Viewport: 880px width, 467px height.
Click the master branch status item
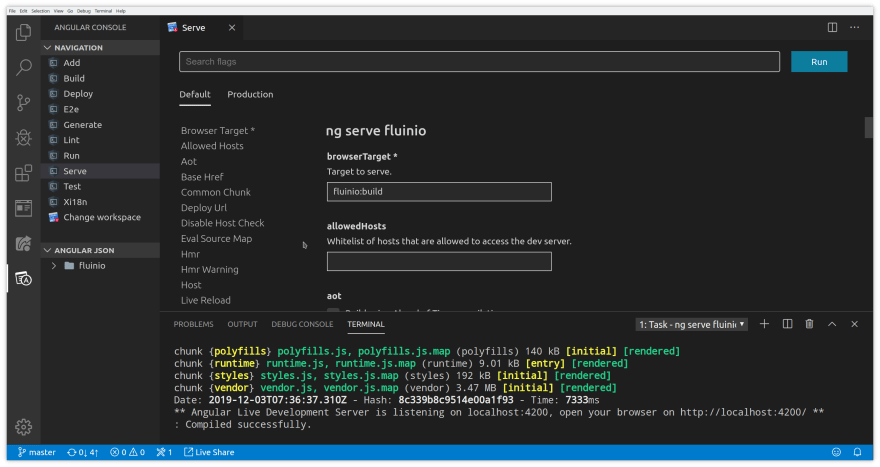pos(36,452)
